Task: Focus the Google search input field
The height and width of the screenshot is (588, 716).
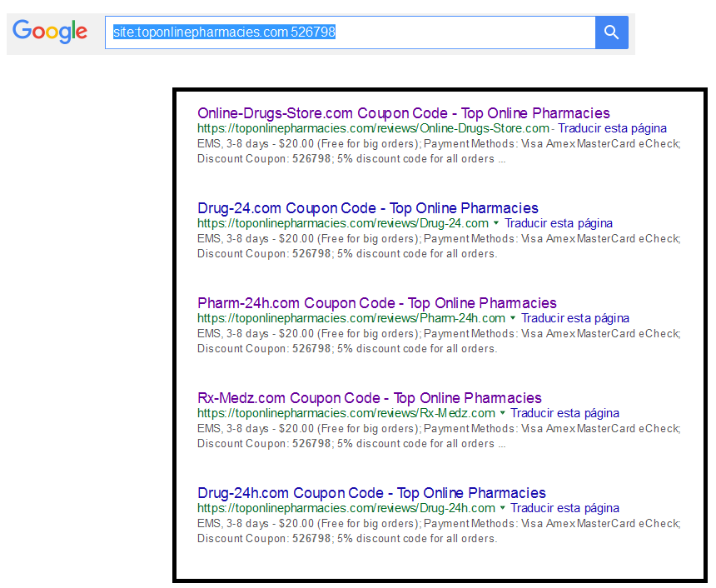Action: tap(351, 32)
